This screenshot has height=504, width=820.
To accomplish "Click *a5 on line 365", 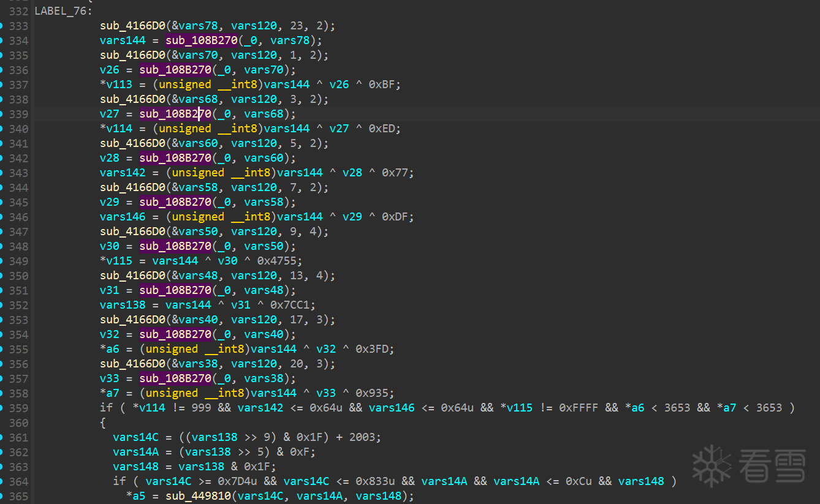I will (136, 496).
